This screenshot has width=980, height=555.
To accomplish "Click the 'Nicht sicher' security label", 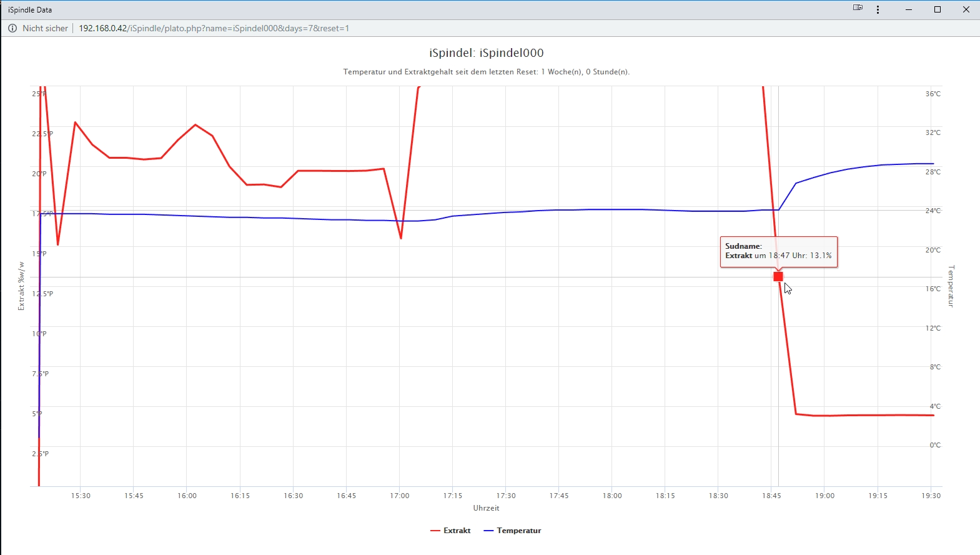I will (x=45, y=28).
